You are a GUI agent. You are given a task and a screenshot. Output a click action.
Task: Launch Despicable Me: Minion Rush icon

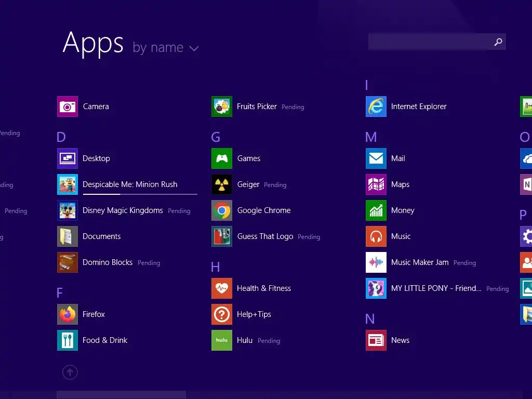[67, 184]
